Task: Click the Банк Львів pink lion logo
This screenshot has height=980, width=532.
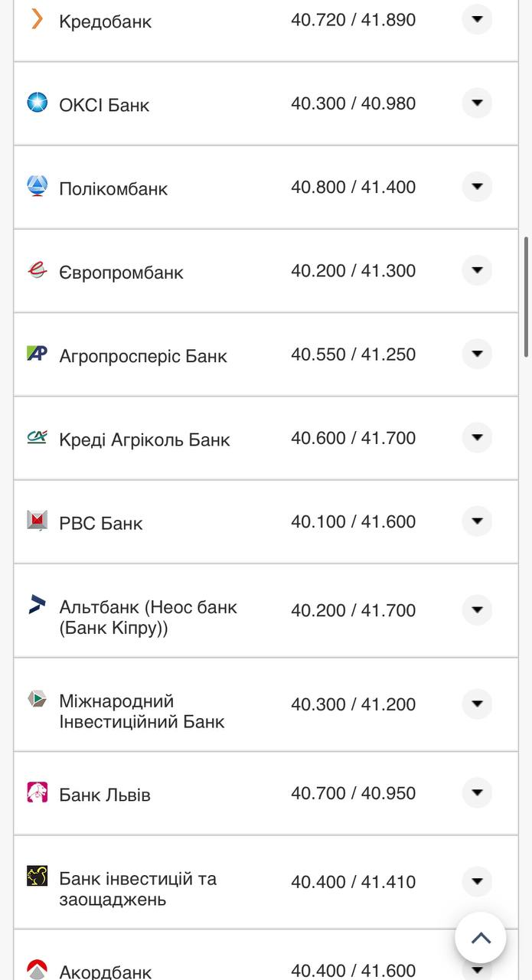Action: click(x=38, y=792)
